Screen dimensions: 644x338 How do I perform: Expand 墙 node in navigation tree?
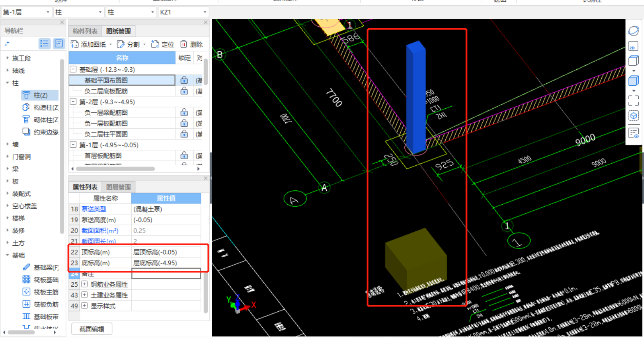(7, 144)
